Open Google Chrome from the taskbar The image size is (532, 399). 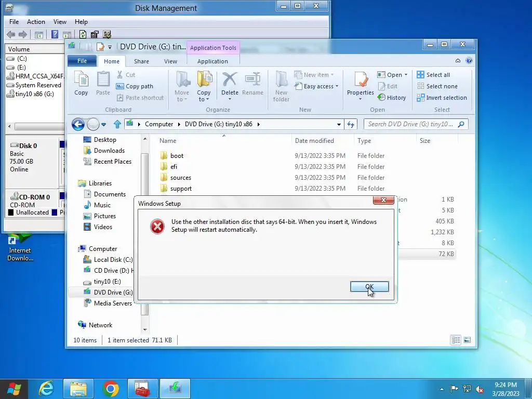(111, 389)
